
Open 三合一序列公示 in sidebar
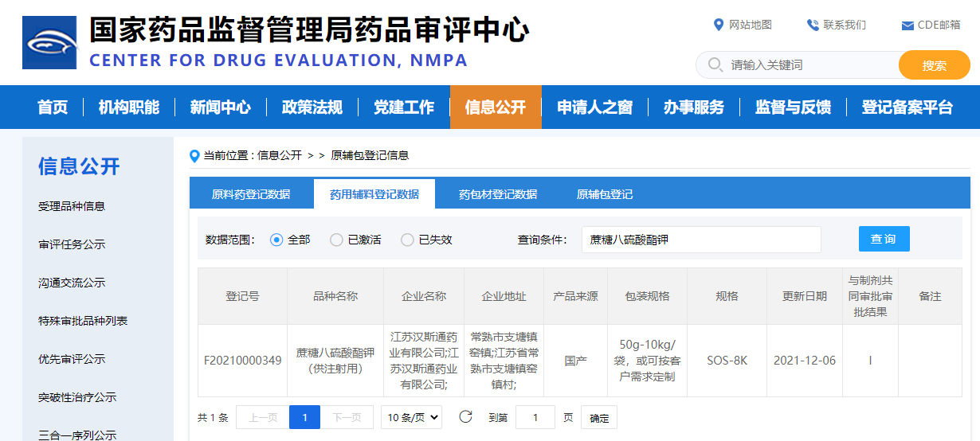77,435
